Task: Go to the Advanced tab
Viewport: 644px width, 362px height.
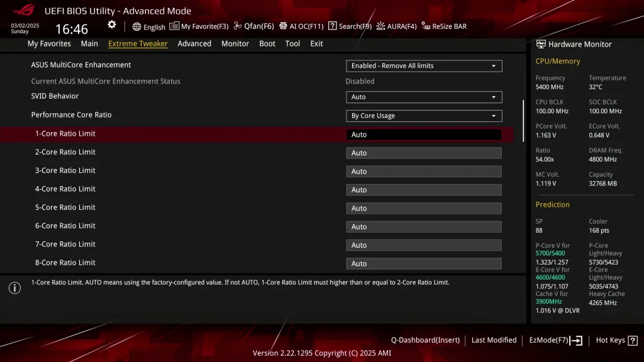Action: coord(194,43)
